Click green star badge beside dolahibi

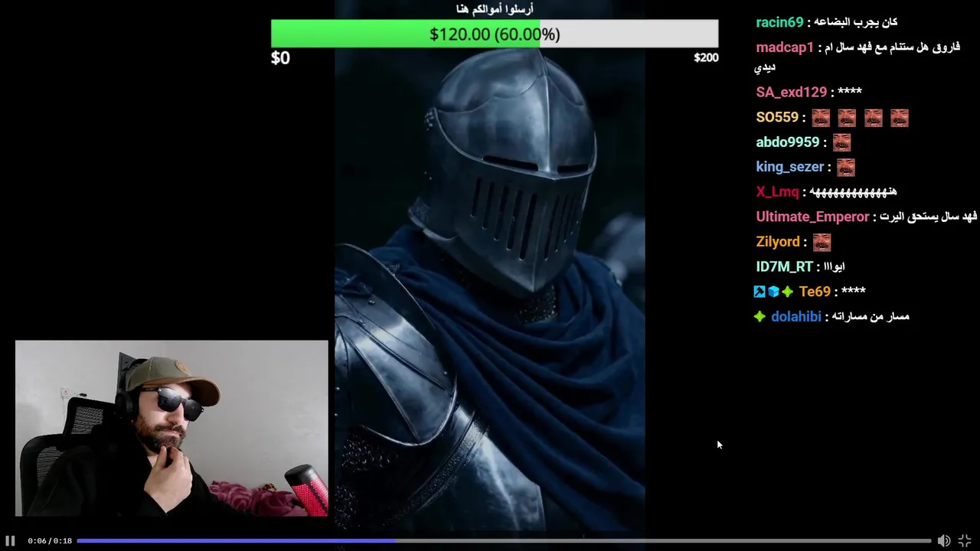click(759, 317)
